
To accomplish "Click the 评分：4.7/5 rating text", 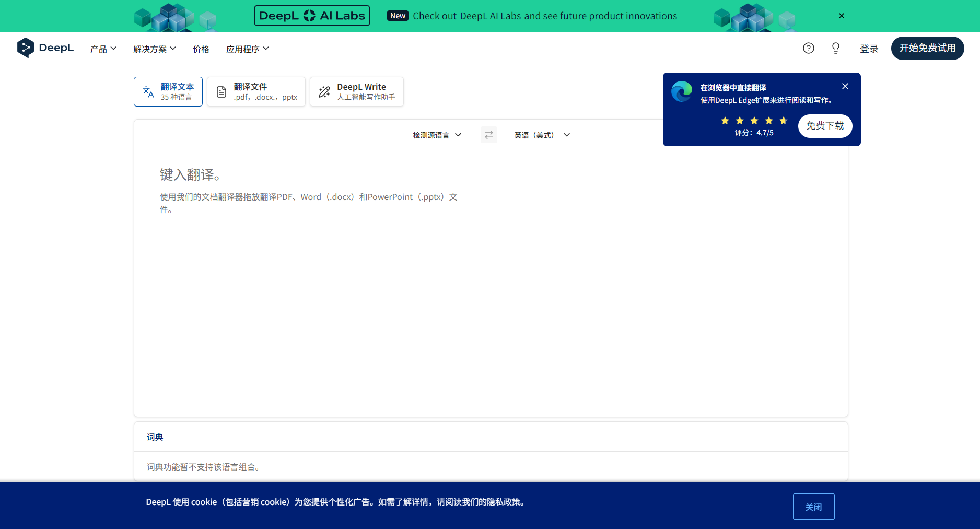I will (754, 133).
